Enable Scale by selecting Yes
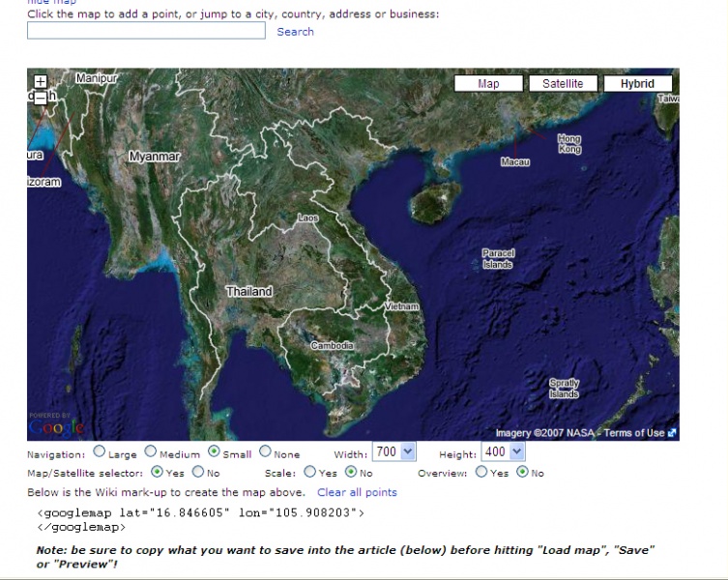 (x=309, y=473)
